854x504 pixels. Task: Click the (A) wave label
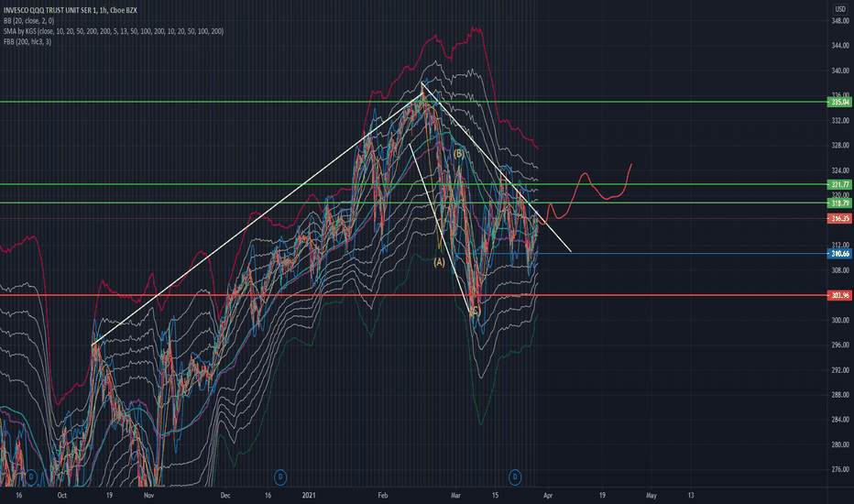439,263
